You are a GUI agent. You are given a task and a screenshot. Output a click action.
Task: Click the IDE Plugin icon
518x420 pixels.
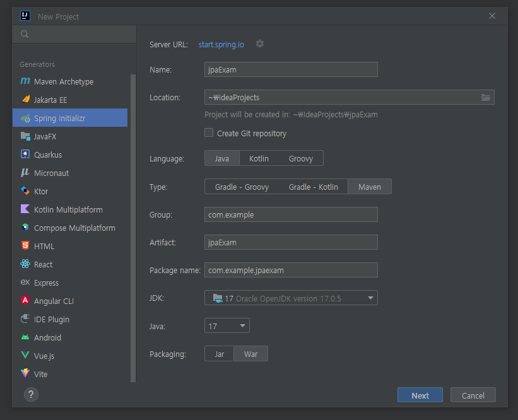[25, 318]
